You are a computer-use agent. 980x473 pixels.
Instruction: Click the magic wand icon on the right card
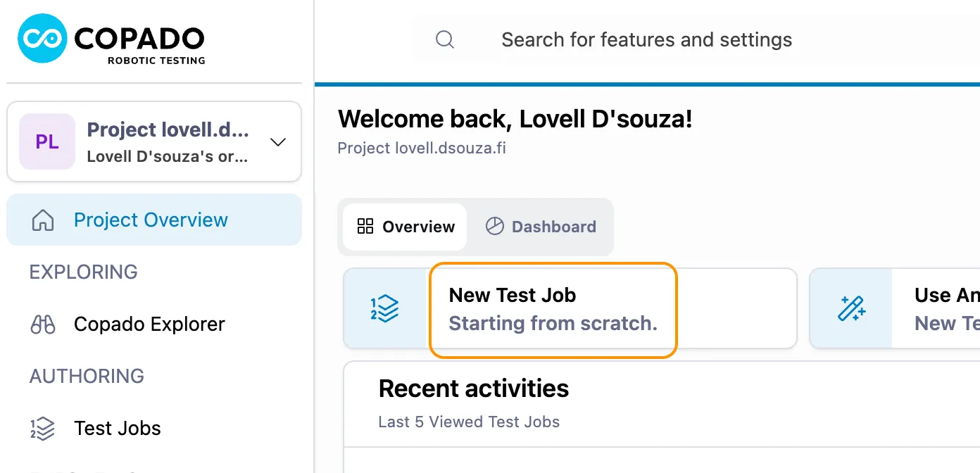coord(853,308)
